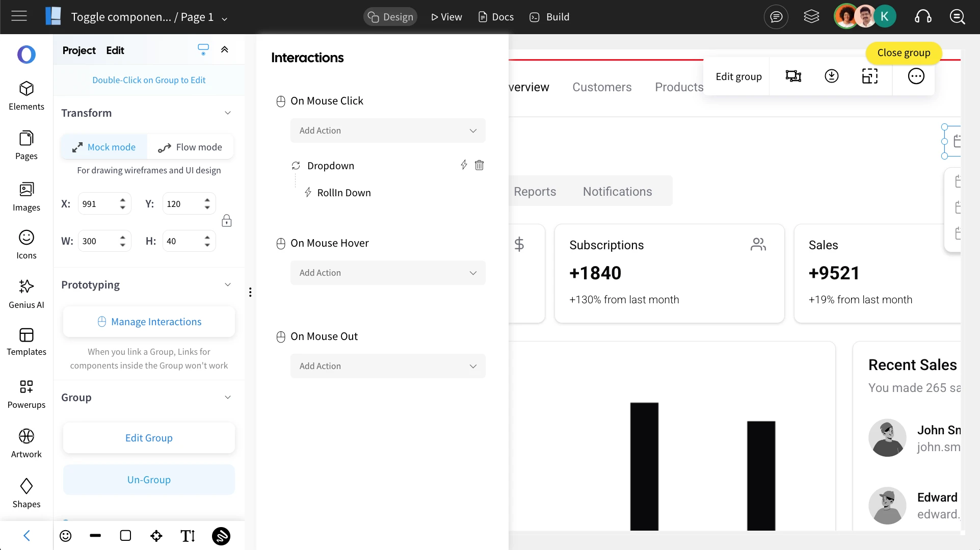Screen dimensions: 980x550
Task: Open more options ellipsis in group toolbar
Action: coord(916,76)
